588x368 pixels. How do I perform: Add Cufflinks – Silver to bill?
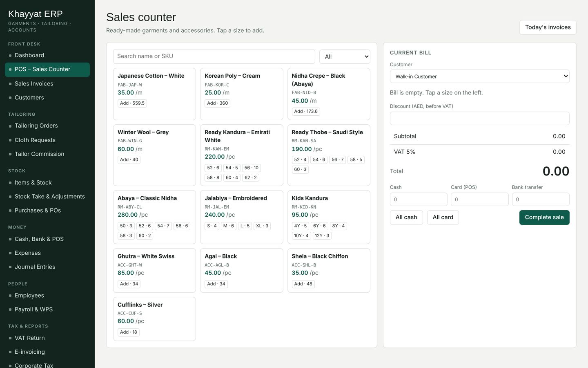[129, 332]
